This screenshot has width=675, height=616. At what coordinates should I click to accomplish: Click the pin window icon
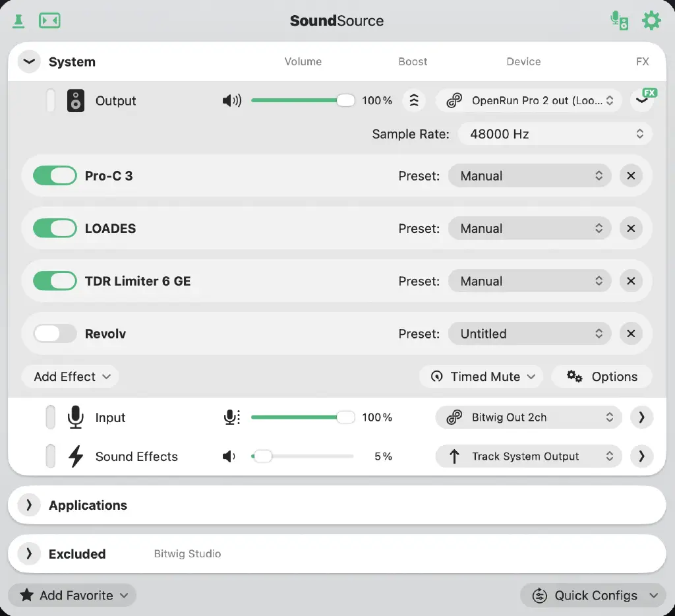(x=18, y=20)
